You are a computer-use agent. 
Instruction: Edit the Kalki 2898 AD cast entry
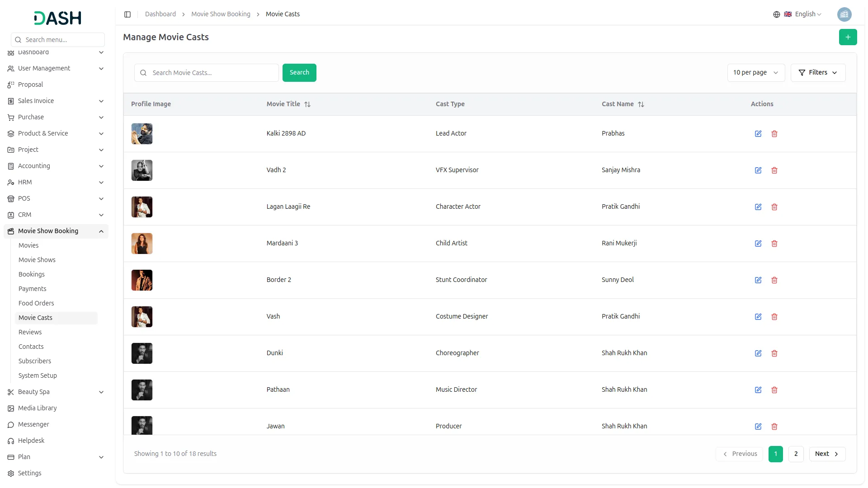point(759,134)
